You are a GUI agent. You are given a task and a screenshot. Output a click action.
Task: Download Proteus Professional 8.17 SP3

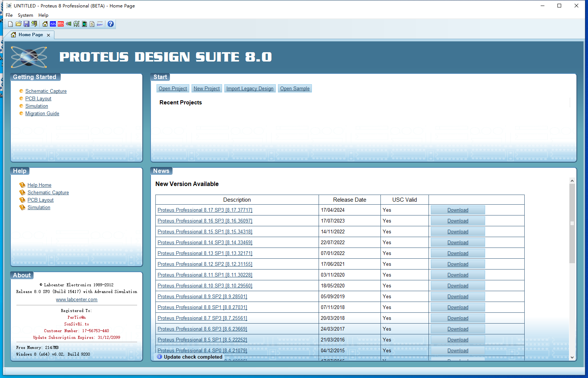pos(458,210)
